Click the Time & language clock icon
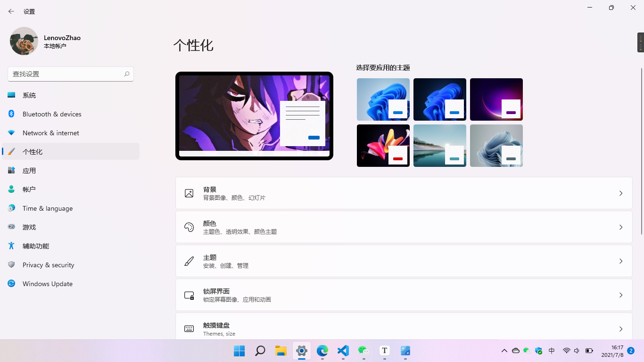This screenshot has width=644, height=362. click(x=11, y=208)
